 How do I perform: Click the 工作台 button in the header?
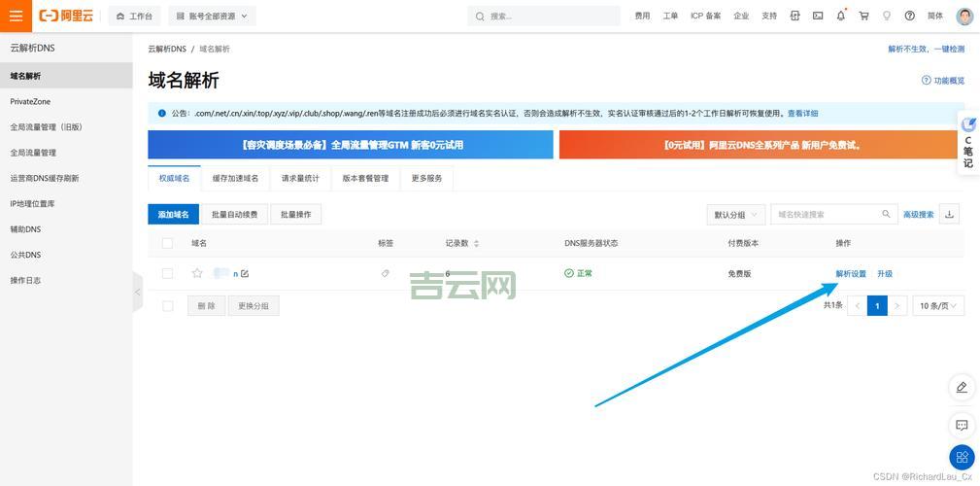[134, 17]
